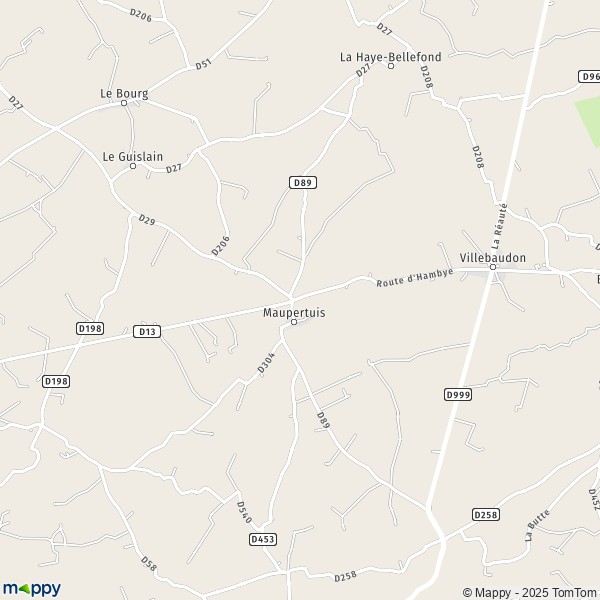Click the D258 road shield badge
The width and height of the screenshot is (600, 600).
tap(486, 515)
